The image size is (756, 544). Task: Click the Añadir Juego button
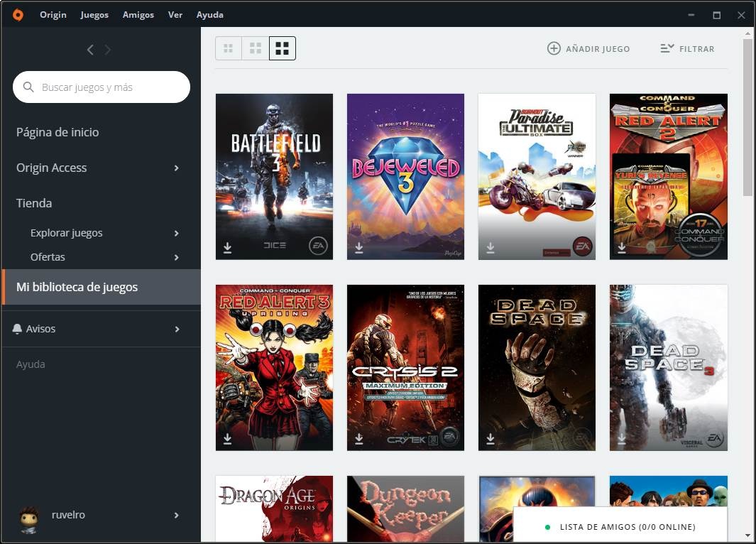click(588, 48)
